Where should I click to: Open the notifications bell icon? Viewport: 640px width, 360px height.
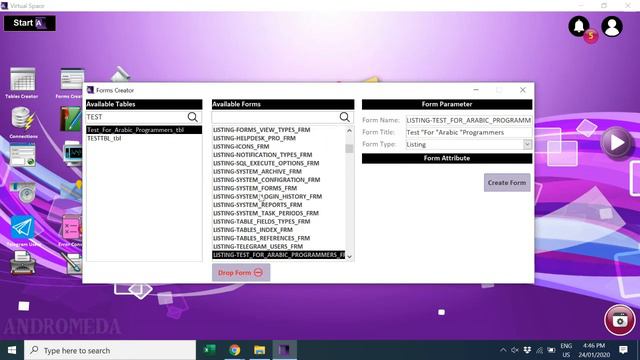click(x=579, y=27)
